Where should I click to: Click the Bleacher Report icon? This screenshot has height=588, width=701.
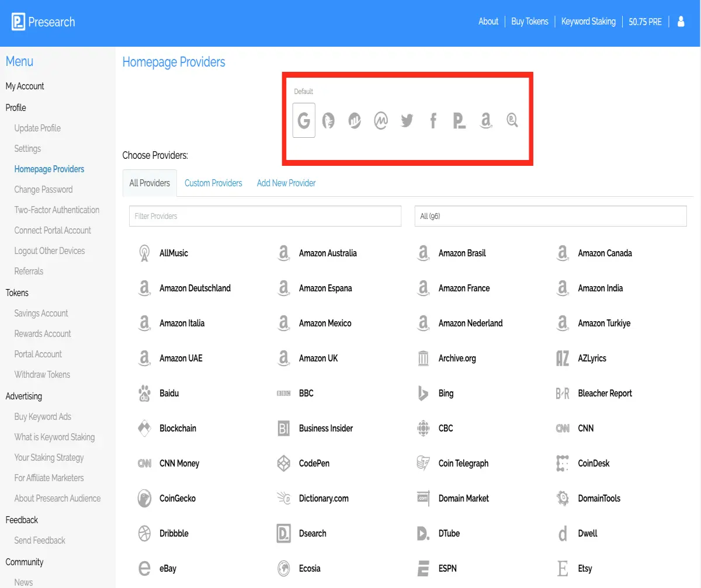click(x=563, y=394)
